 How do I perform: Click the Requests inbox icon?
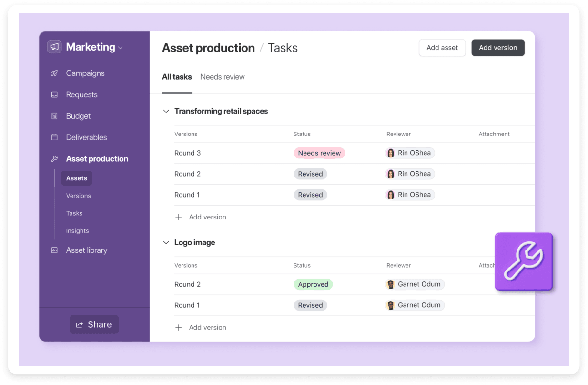pos(54,94)
